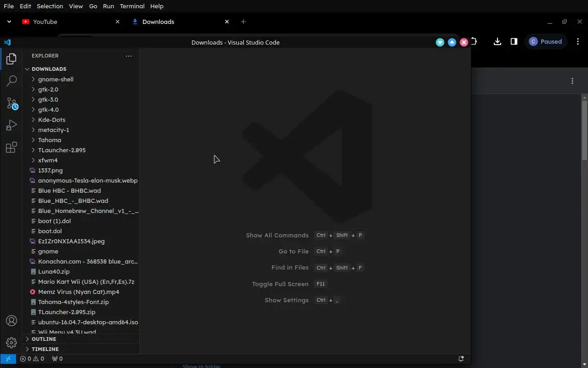Open the Extensions view
The height and width of the screenshot is (368, 588).
point(11,147)
